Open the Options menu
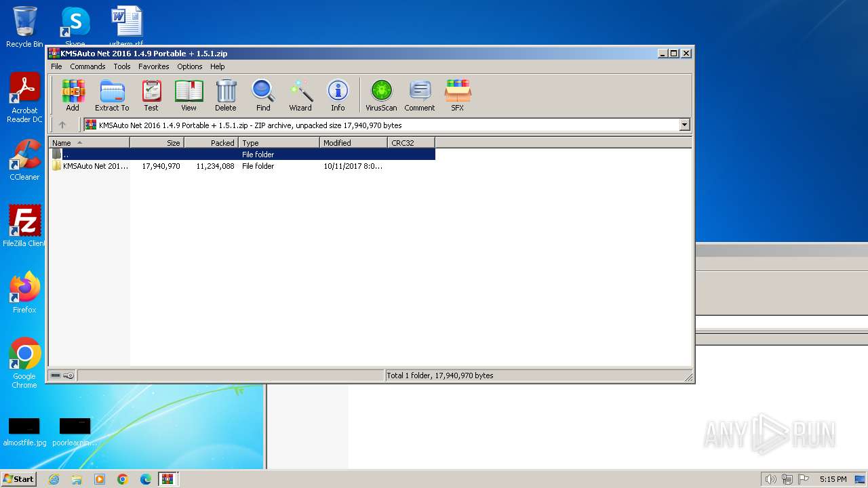The height and width of the screenshot is (488, 868). pos(190,66)
